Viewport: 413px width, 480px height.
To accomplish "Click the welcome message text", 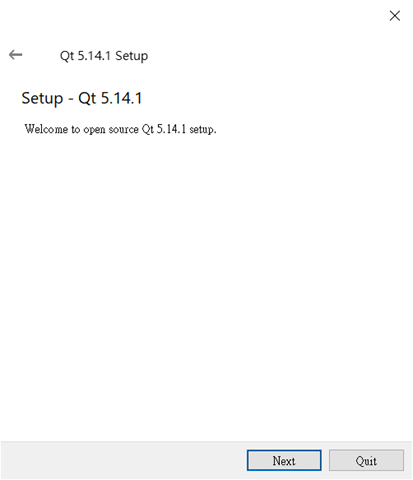I will 120,129.
